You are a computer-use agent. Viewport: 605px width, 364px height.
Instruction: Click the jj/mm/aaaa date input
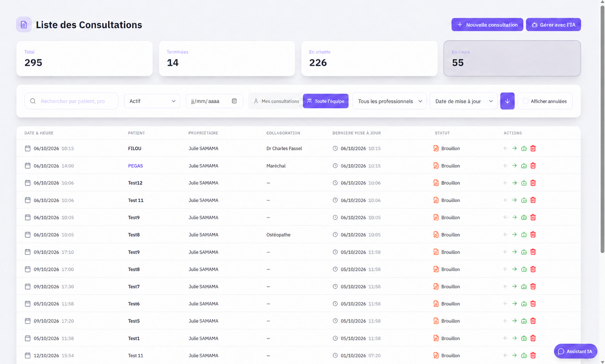click(x=214, y=101)
